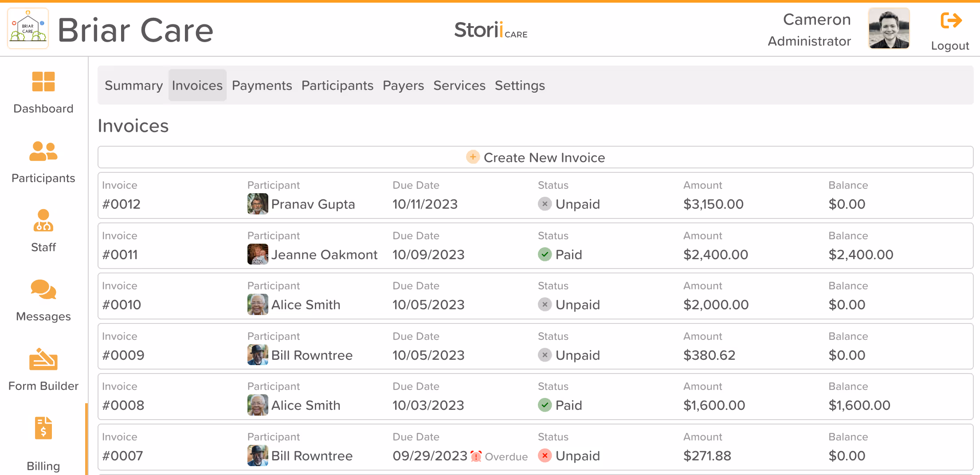The width and height of the screenshot is (980, 475).
Task: Click the red Unpaid status icon on invoice #0007
Action: tap(545, 456)
